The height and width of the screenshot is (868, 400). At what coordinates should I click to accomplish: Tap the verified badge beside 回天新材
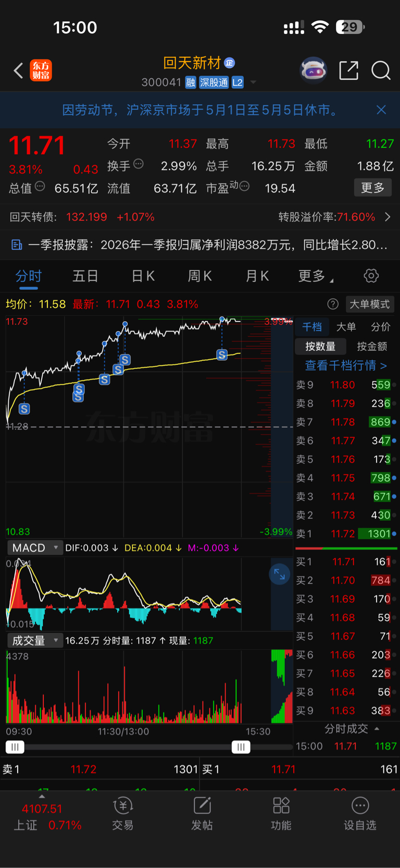point(229,63)
